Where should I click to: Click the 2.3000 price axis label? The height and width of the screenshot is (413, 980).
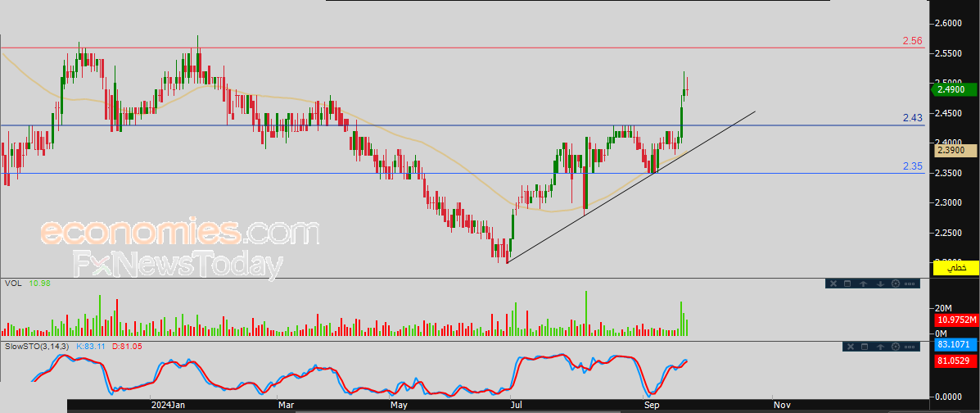click(948, 202)
